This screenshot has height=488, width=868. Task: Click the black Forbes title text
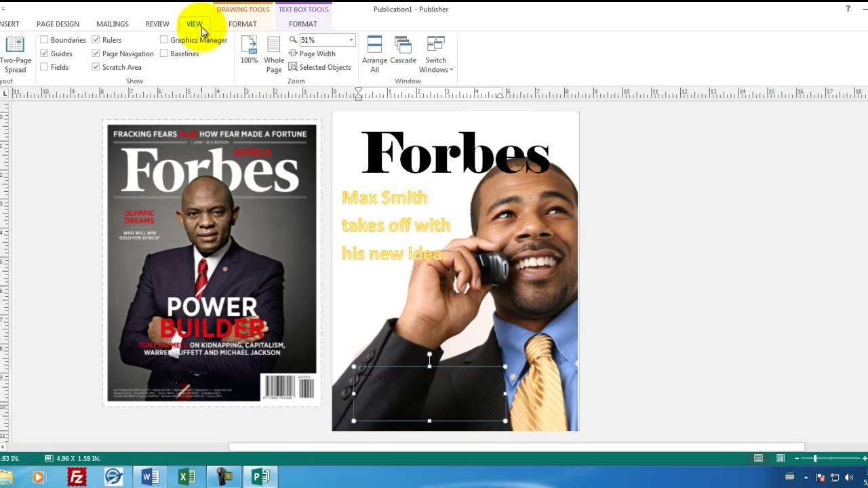456,153
